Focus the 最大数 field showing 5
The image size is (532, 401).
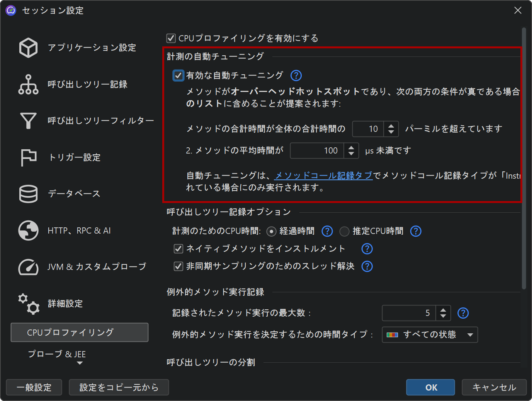[409, 313]
